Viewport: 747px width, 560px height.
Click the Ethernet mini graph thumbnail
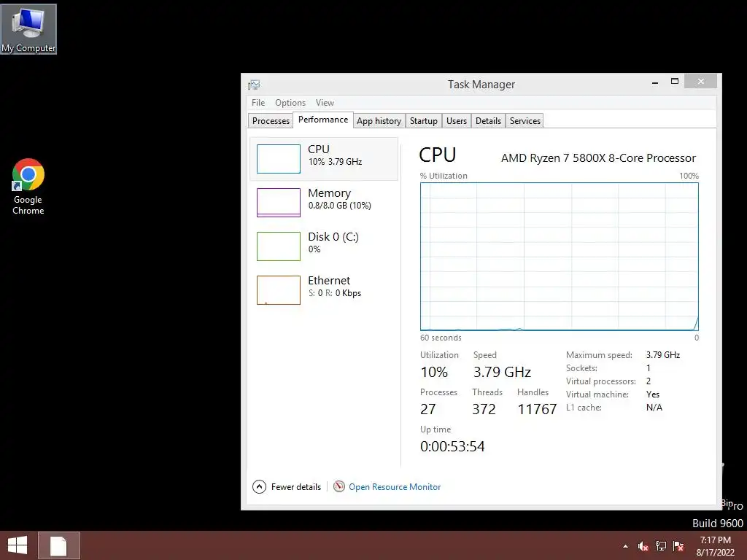(279, 290)
